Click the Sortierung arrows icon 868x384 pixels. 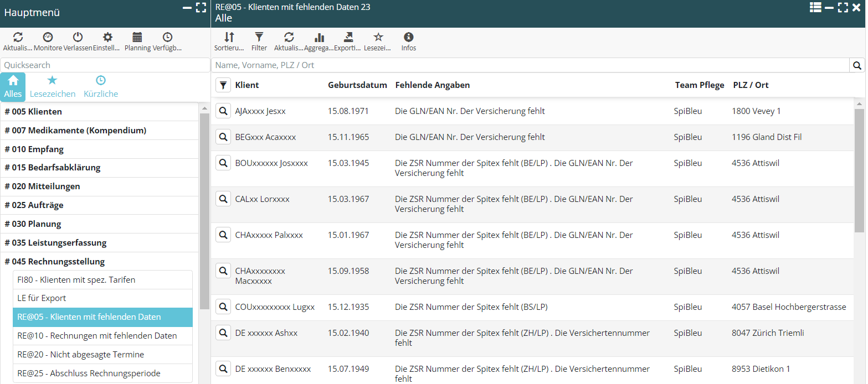coord(229,38)
